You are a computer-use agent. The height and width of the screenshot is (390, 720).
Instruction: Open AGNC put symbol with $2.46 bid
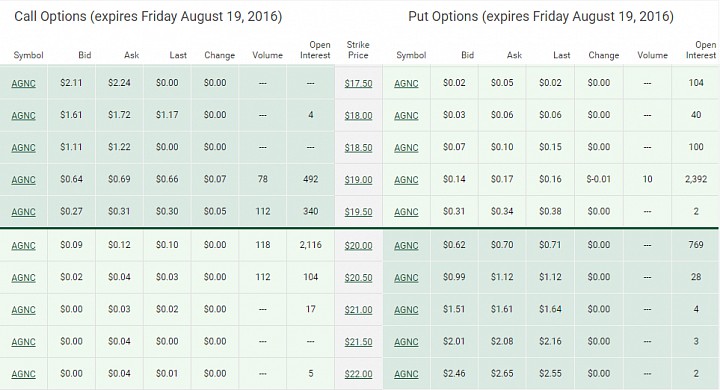click(406, 374)
